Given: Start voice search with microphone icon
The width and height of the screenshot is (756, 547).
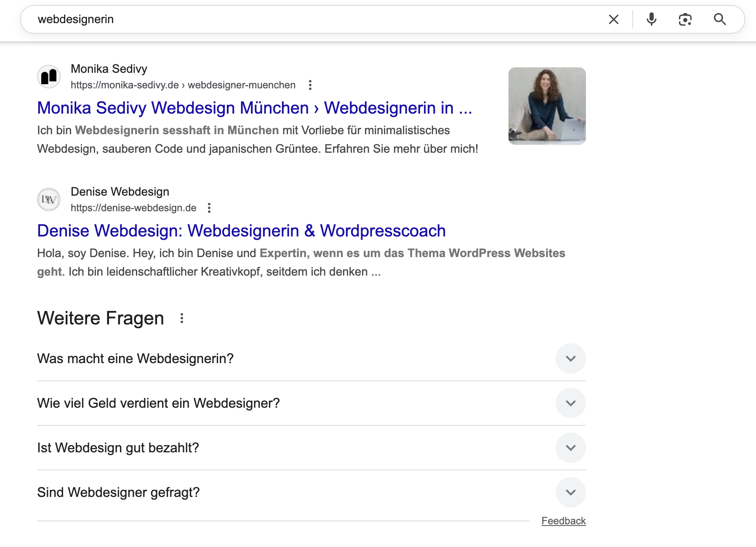Looking at the screenshot, I should pos(651,19).
